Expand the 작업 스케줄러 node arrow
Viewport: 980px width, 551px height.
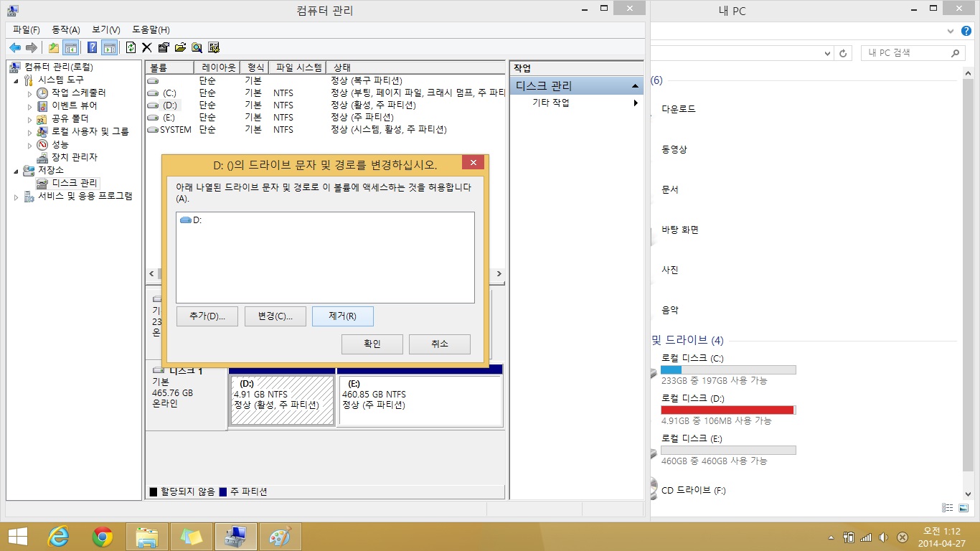click(29, 93)
